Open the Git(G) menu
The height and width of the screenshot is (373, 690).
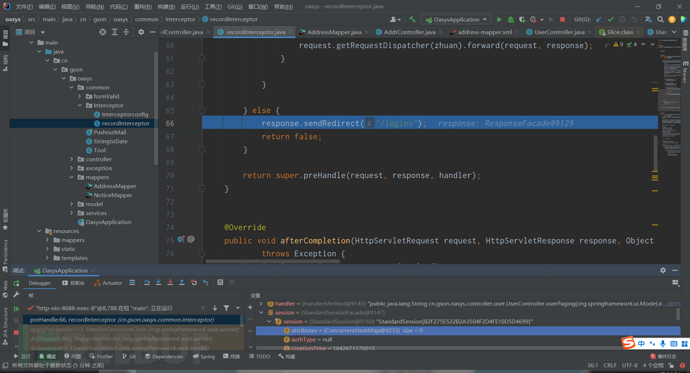235,7
